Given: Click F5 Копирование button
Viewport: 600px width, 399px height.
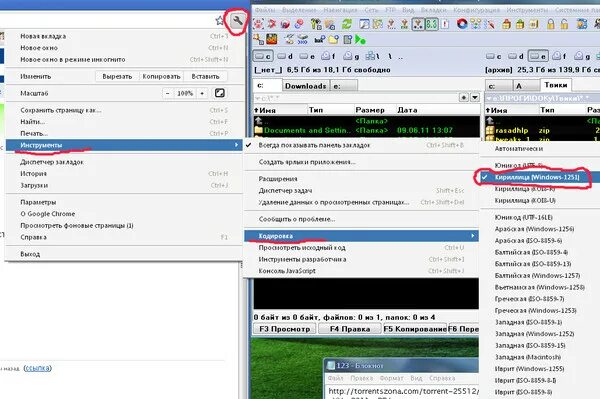Looking at the screenshot, I should click(415, 329).
